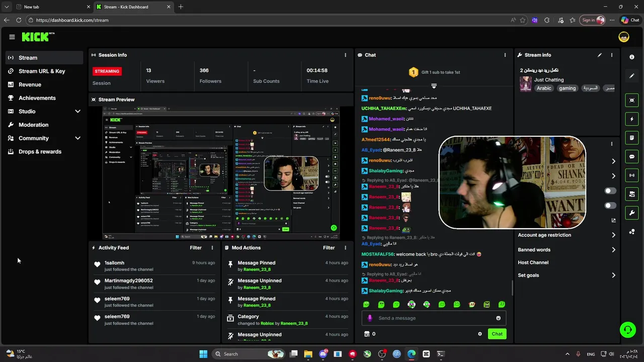Insert the first green emote
Screen dimensions: 644x362
[366, 304]
